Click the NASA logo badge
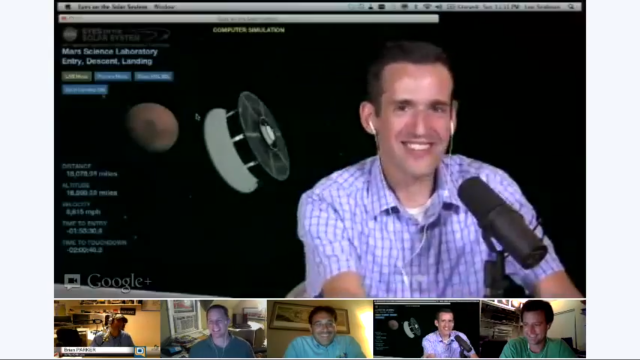The width and height of the screenshot is (640, 360). [x=70, y=34]
